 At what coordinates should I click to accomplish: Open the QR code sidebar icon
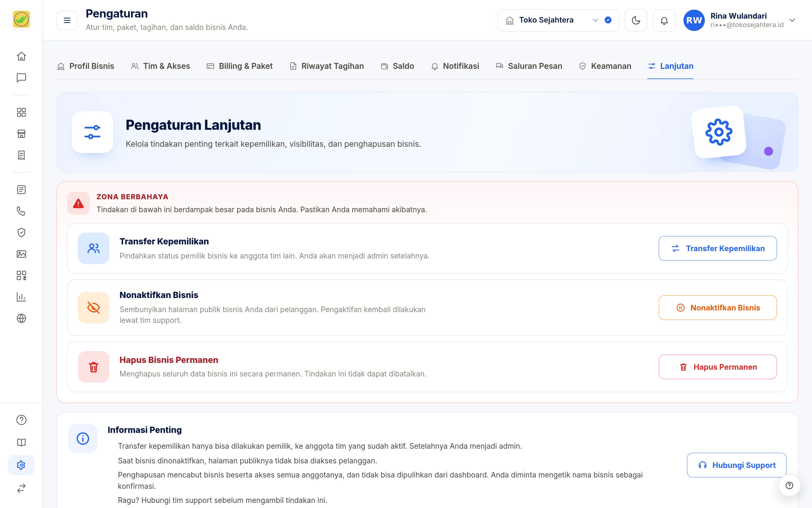click(x=21, y=275)
